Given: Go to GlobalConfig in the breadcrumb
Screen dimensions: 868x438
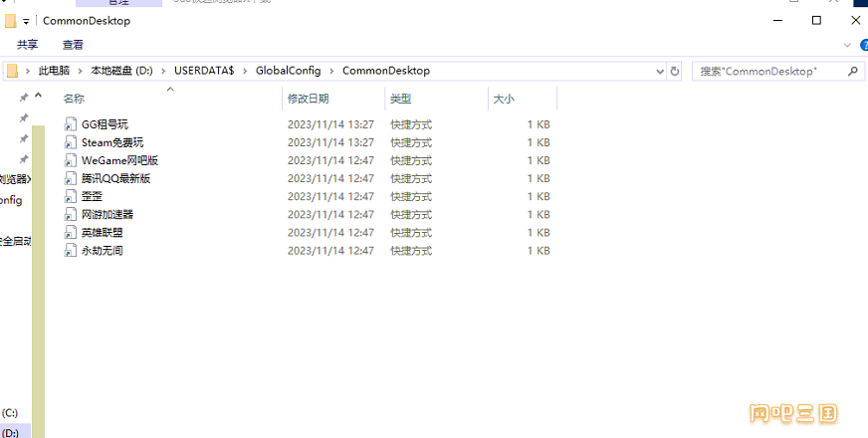Looking at the screenshot, I should (288, 71).
